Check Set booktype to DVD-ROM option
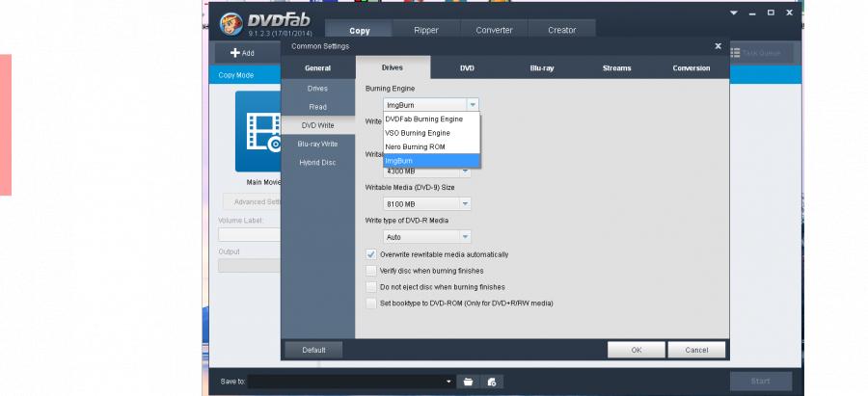 371,304
